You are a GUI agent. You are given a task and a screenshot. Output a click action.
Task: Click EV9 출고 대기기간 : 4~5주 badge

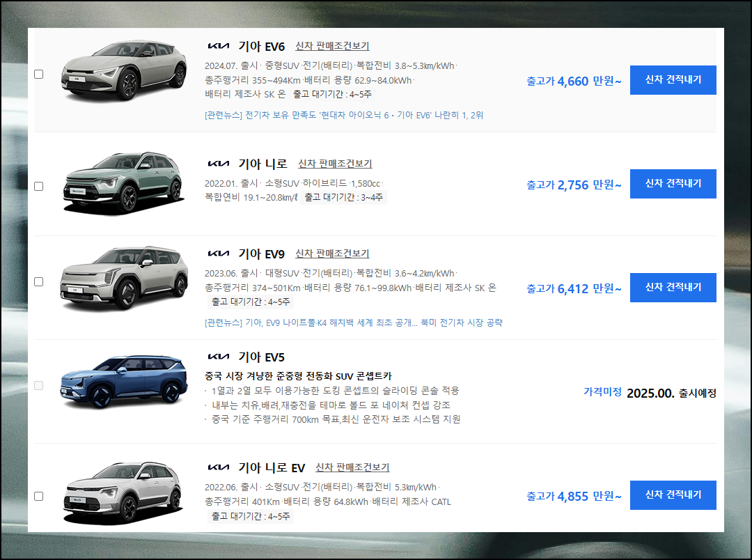(x=251, y=302)
